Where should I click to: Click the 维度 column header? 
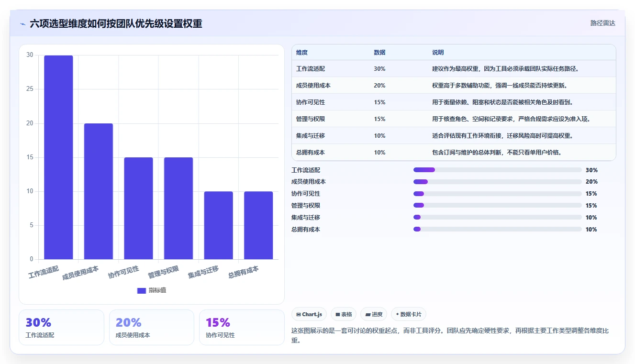click(x=302, y=52)
